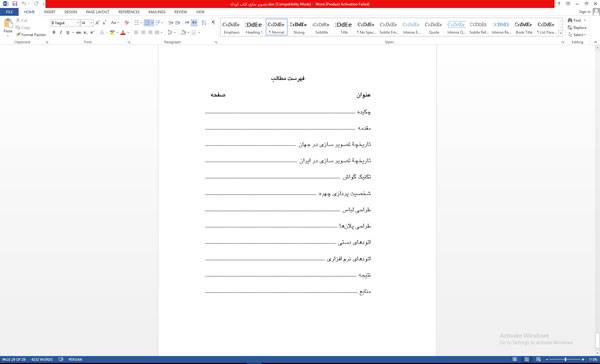Toggle italic formatting
The image size is (600, 364).
[x=61, y=33]
